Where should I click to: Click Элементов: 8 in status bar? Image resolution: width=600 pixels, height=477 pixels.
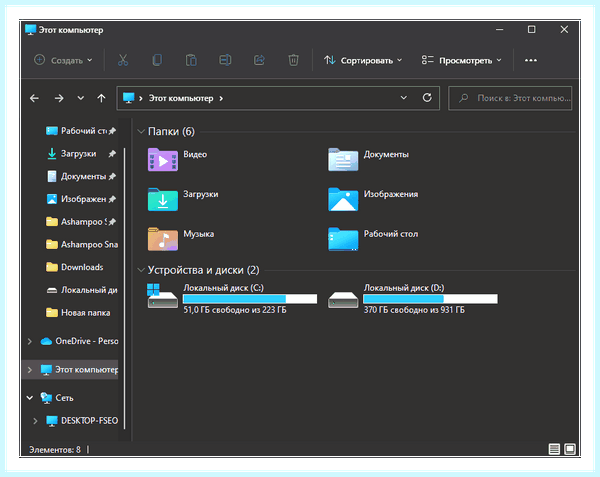tap(55, 449)
